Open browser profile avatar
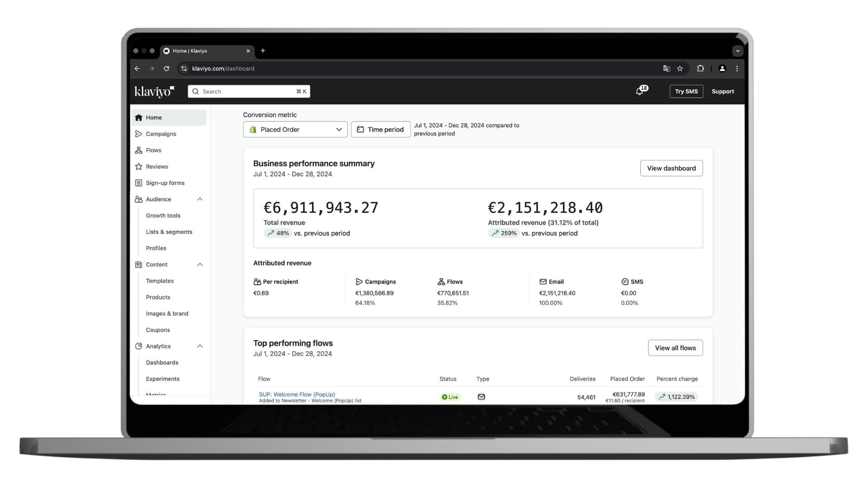The height and width of the screenshot is (488, 868). [722, 69]
